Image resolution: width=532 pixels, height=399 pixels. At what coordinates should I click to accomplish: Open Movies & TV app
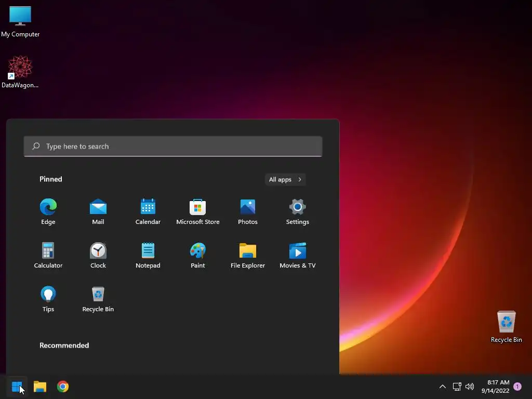[298, 256]
